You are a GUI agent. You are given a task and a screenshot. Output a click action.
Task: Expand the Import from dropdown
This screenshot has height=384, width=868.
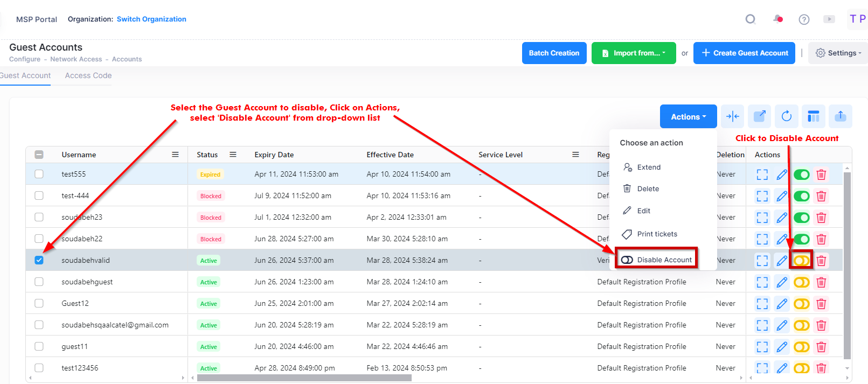(x=634, y=53)
